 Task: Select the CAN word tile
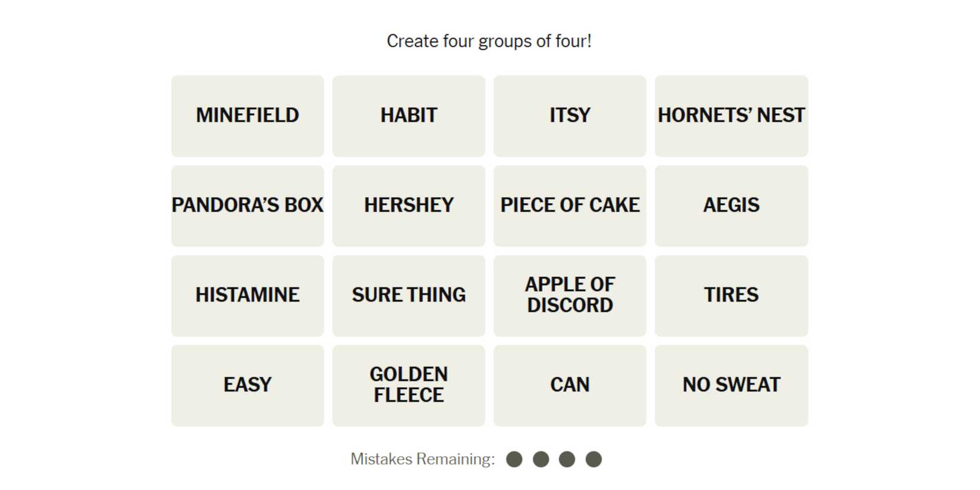click(x=570, y=385)
